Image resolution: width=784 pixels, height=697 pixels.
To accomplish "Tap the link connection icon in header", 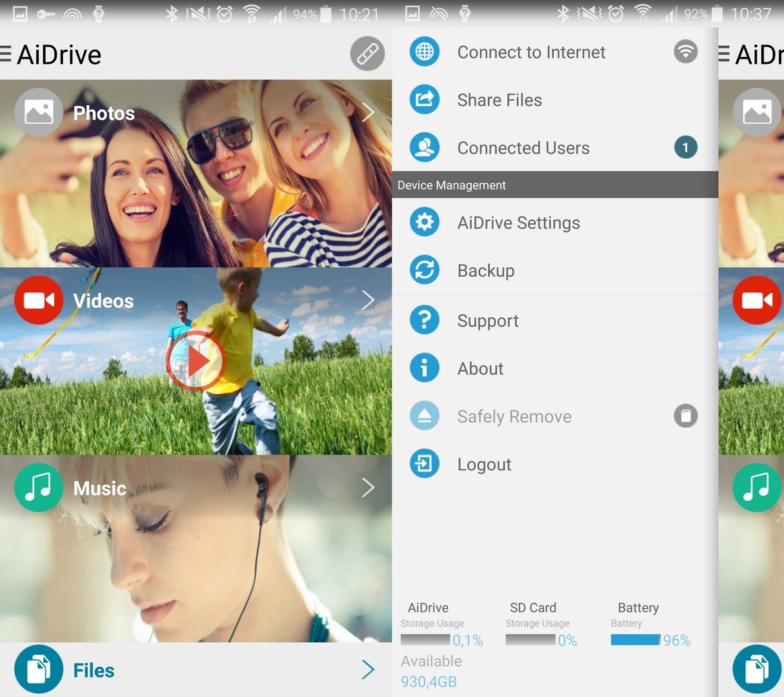I will click(368, 54).
